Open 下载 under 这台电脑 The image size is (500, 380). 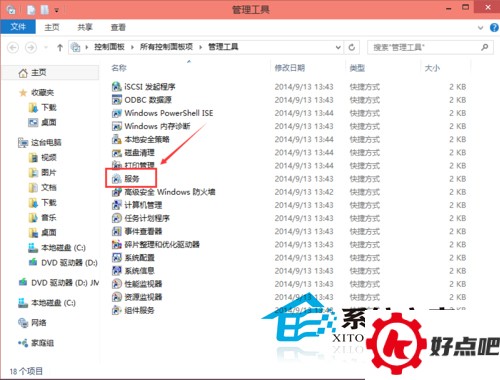tap(49, 203)
